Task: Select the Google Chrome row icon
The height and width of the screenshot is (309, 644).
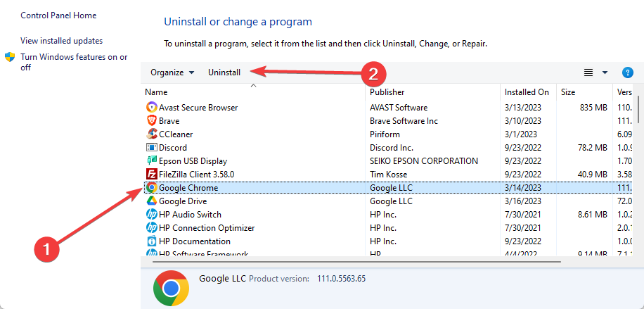Action: pyautogui.click(x=152, y=188)
